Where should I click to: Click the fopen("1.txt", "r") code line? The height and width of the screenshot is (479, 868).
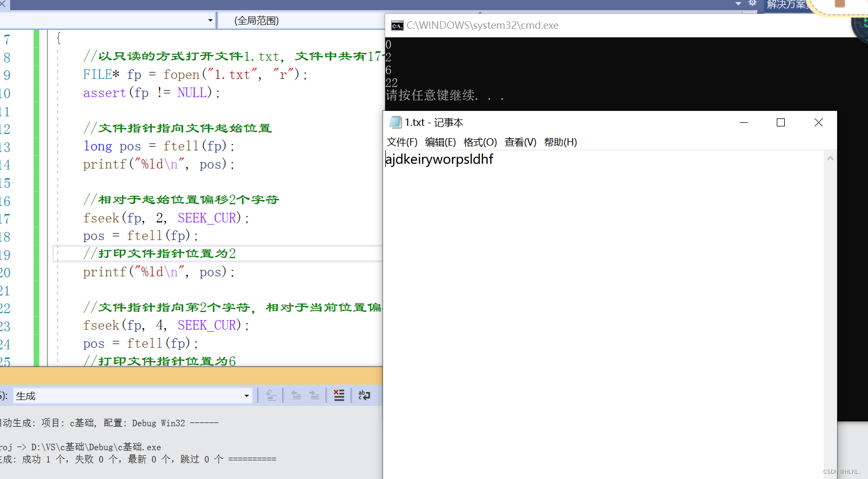point(195,74)
